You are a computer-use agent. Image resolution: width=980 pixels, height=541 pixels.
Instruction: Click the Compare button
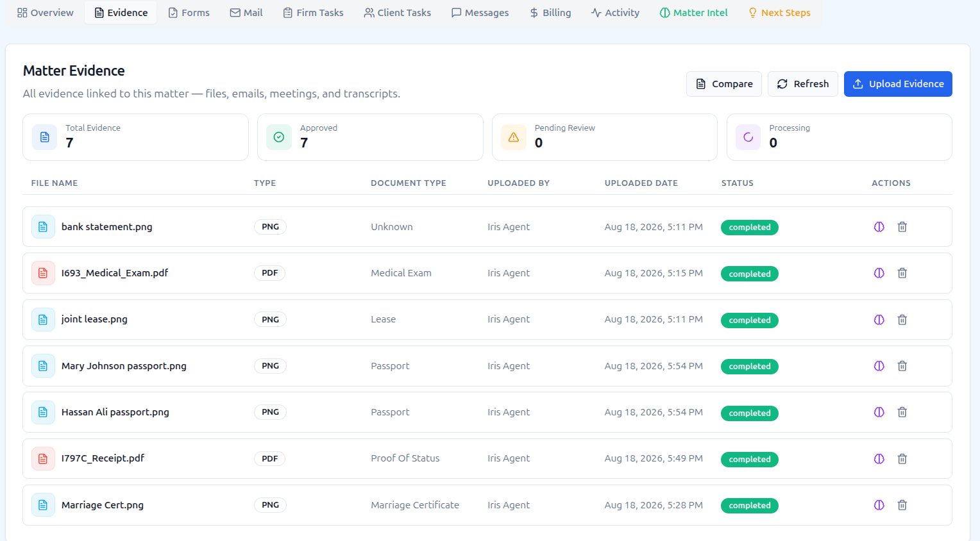coord(724,84)
